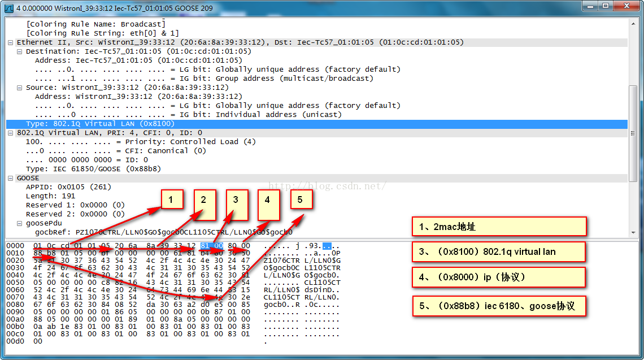Click ASCII text 'gocb0..R' in hex dump
The image size is (644, 360).
coord(282,305)
